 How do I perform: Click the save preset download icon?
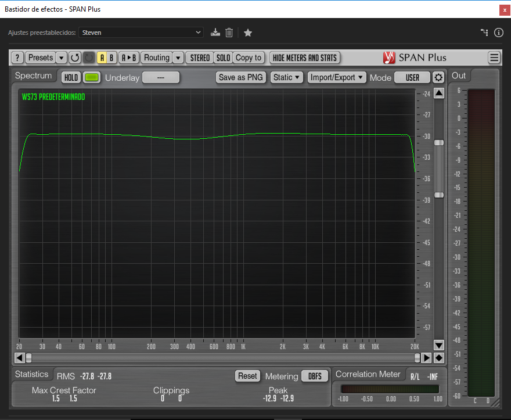pos(215,33)
